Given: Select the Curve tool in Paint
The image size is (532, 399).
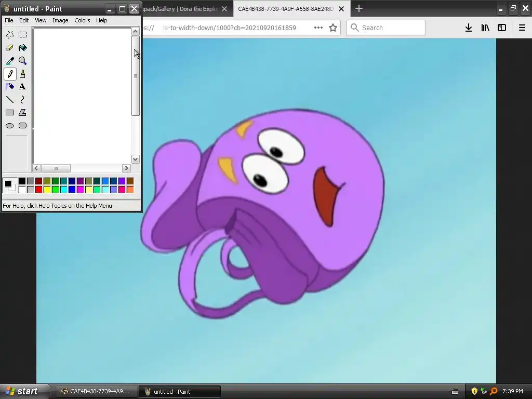Looking at the screenshot, I should coord(22,99).
